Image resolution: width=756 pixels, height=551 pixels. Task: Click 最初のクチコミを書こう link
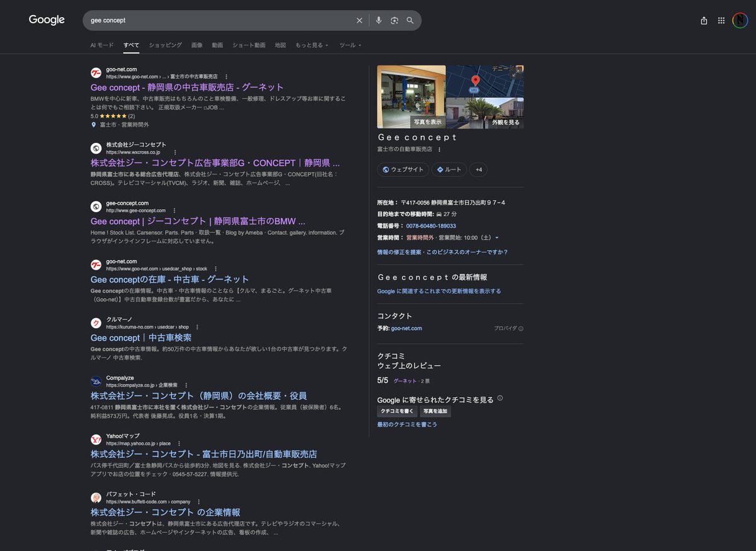coord(407,424)
